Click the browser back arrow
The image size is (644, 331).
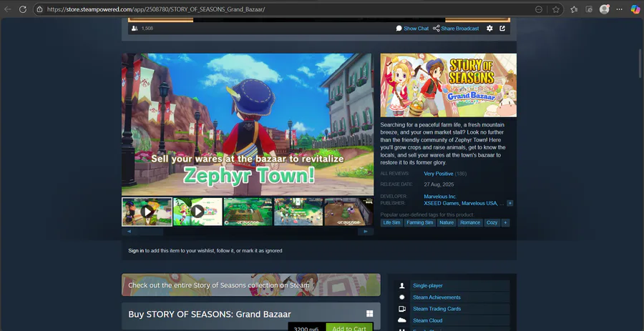click(x=7, y=9)
